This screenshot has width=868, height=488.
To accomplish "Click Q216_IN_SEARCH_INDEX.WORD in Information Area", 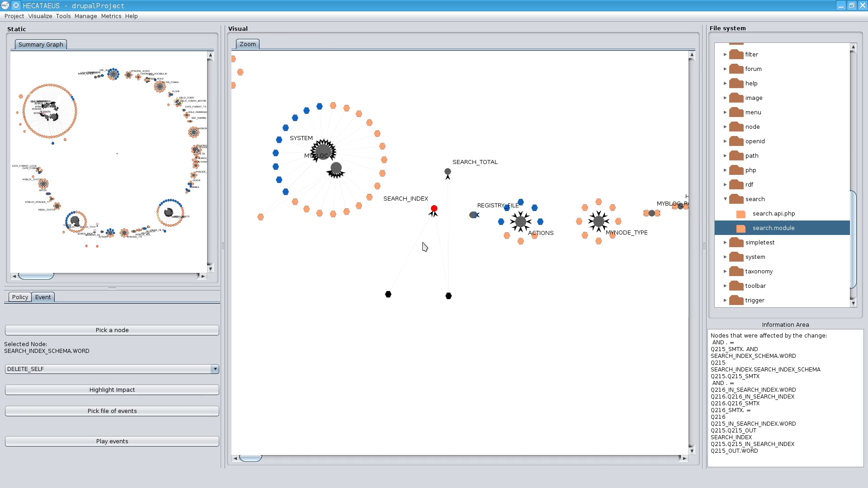I will click(753, 390).
